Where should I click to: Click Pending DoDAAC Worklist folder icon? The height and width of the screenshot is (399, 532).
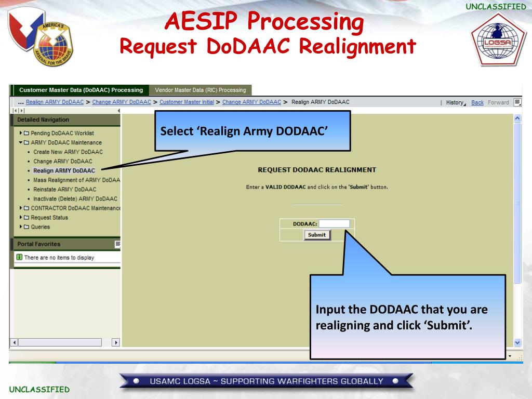tap(26, 133)
